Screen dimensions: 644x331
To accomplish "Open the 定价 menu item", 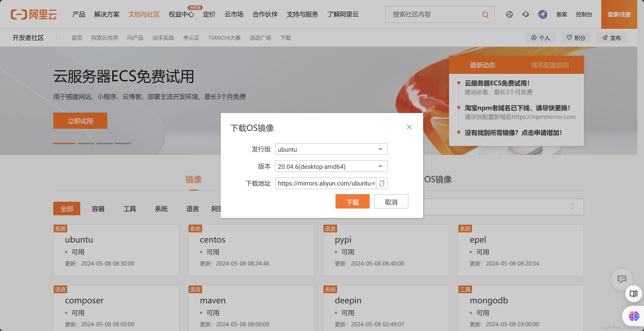I will tap(209, 14).
